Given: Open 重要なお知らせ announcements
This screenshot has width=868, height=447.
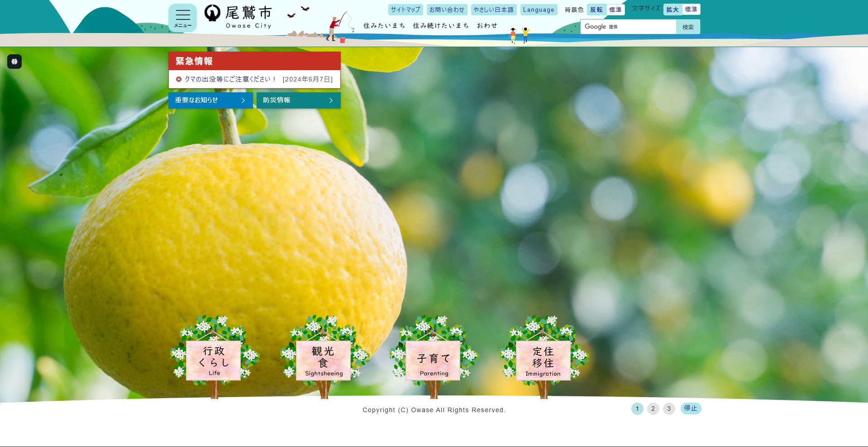Looking at the screenshot, I should point(210,100).
